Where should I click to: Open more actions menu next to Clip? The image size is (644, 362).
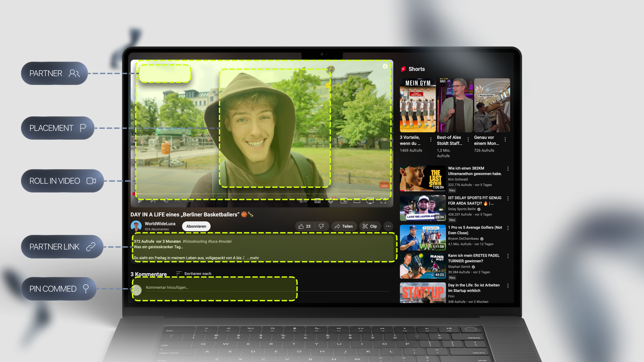[388, 226]
